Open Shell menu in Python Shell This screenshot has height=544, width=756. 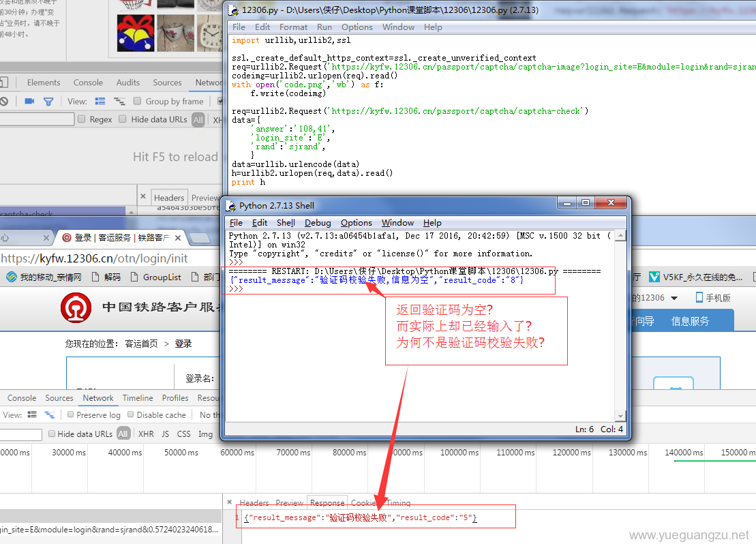(x=286, y=223)
